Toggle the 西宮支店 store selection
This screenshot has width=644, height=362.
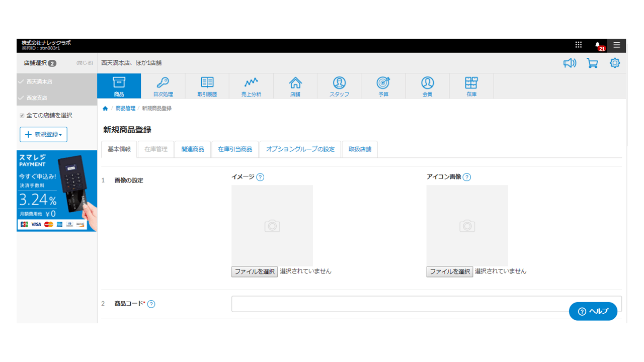(57, 98)
